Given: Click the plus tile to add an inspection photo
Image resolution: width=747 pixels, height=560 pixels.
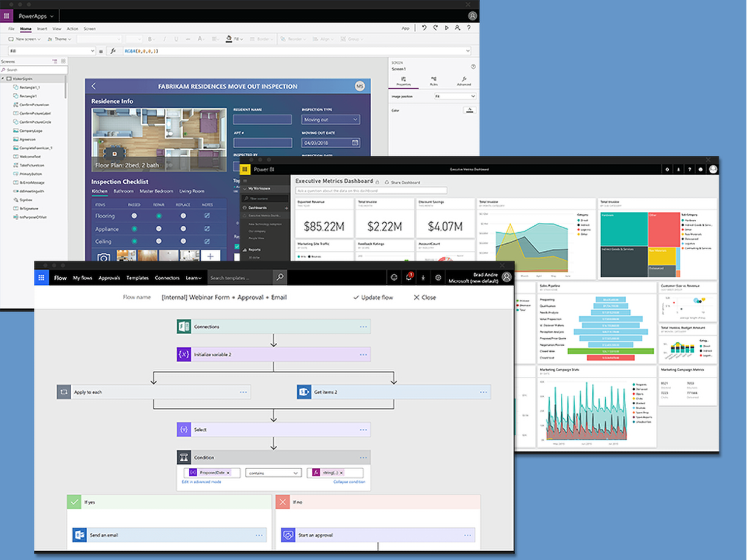Looking at the screenshot, I should (x=210, y=256).
